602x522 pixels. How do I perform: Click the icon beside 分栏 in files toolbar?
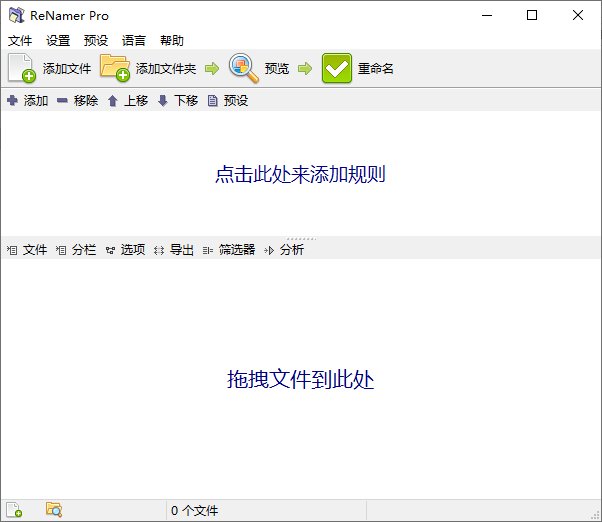[61, 250]
